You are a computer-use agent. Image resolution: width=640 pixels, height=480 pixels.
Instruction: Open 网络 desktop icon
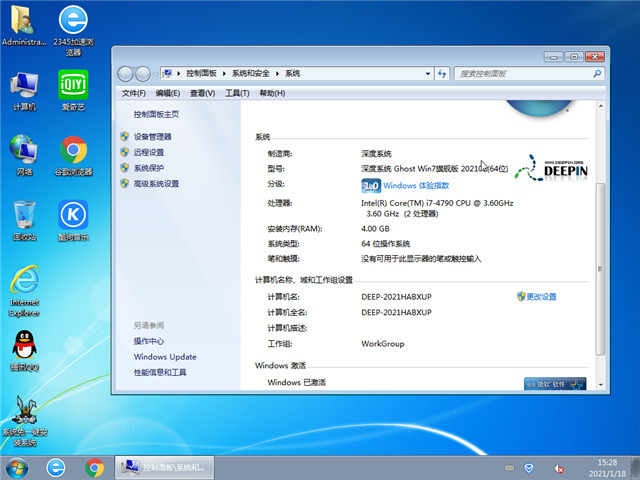click(24, 156)
